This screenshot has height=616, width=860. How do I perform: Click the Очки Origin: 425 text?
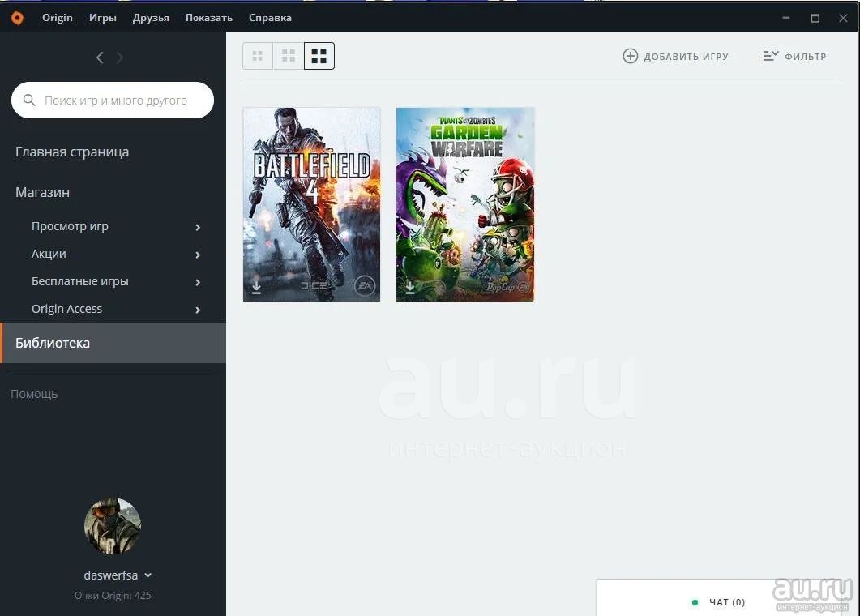113,595
